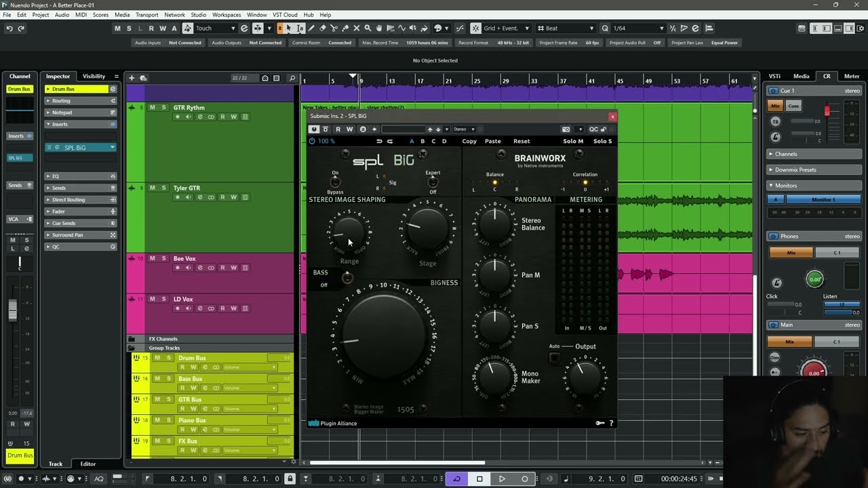Screen dimensions: 868x488
Task: Open the plugin Stereo routing dropdown
Action: [464, 129]
